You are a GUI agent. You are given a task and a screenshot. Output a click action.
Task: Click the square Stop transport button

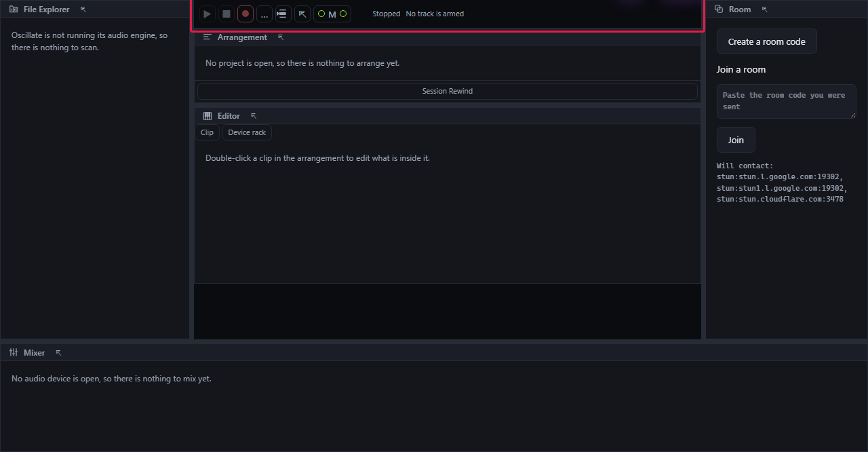coord(226,14)
